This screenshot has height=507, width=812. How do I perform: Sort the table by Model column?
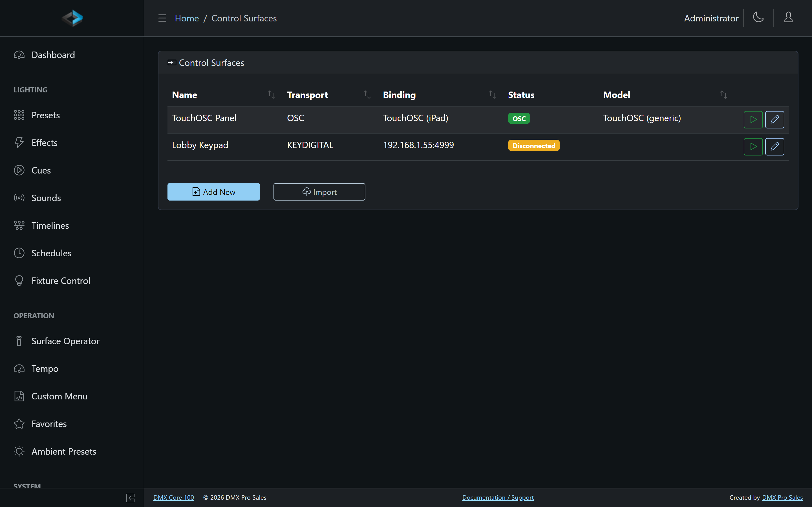point(723,95)
